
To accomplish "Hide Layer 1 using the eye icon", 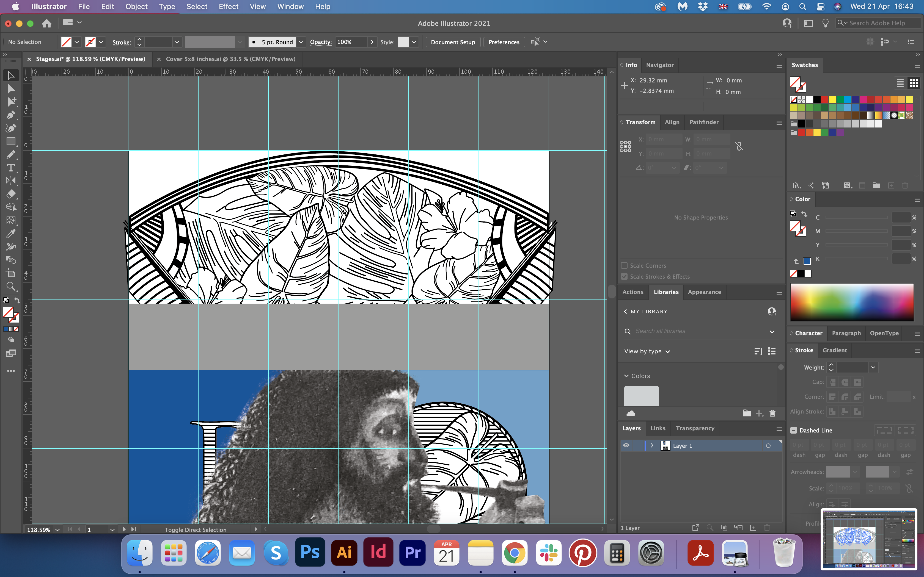I will [626, 445].
